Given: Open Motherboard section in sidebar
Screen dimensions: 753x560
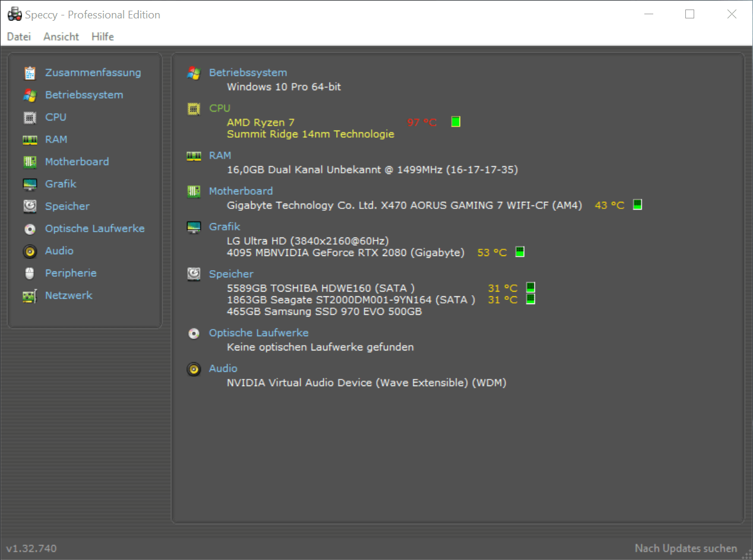Looking at the screenshot, I should (x=77, y=162).
